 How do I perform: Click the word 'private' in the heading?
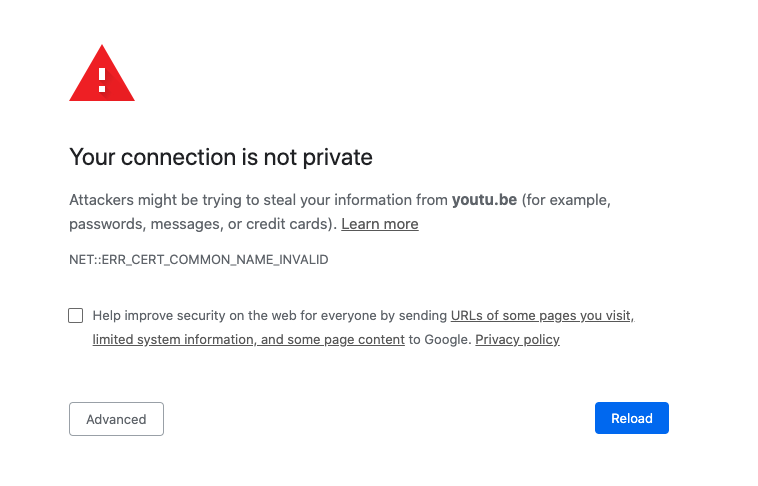[x=337, y=157]
